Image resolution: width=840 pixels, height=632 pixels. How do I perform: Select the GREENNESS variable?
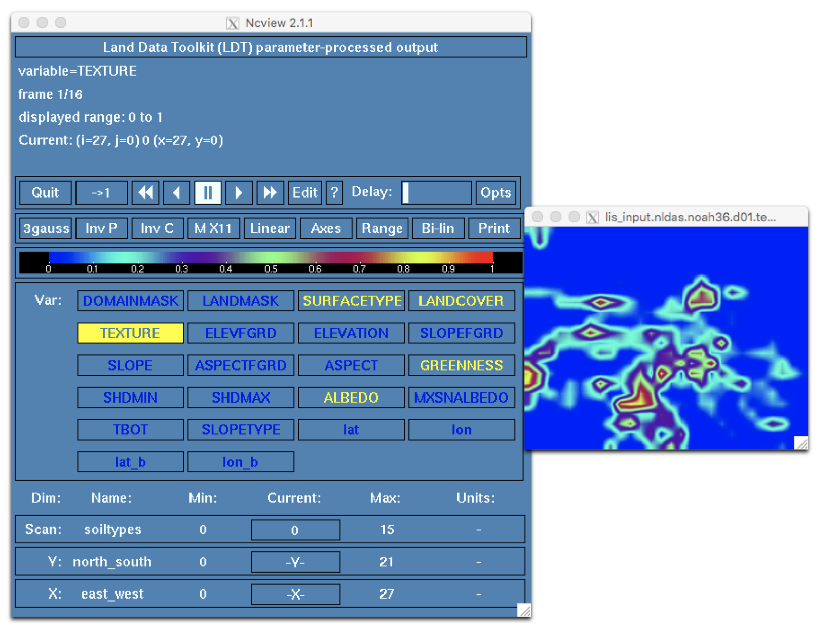pos(462,365)
